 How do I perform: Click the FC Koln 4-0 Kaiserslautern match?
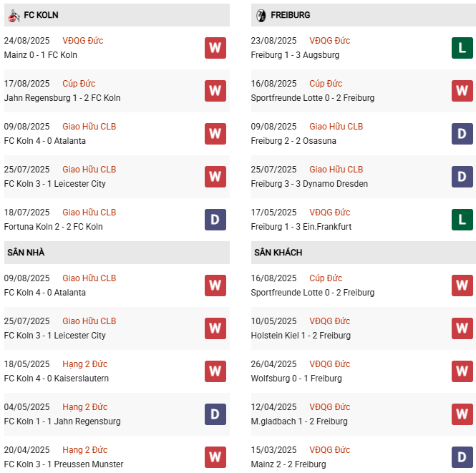click(x=57, y=379)
